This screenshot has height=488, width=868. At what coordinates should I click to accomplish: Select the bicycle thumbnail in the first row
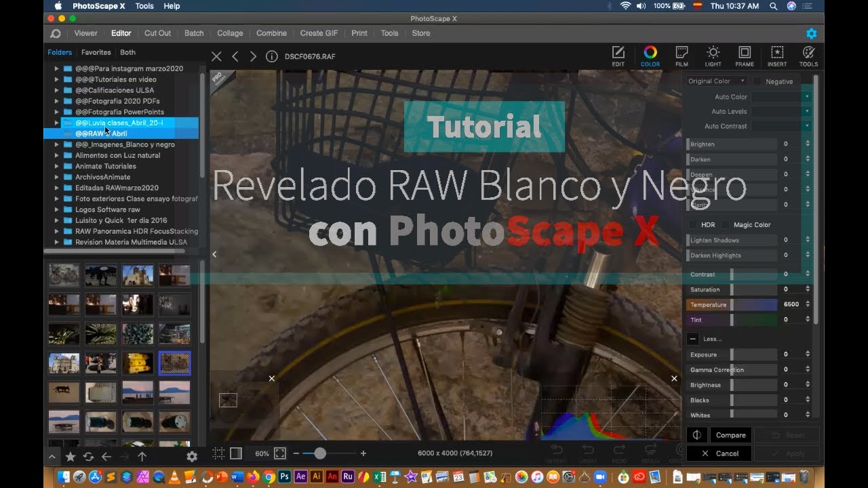pyautogui.click(x=64, y=275)
